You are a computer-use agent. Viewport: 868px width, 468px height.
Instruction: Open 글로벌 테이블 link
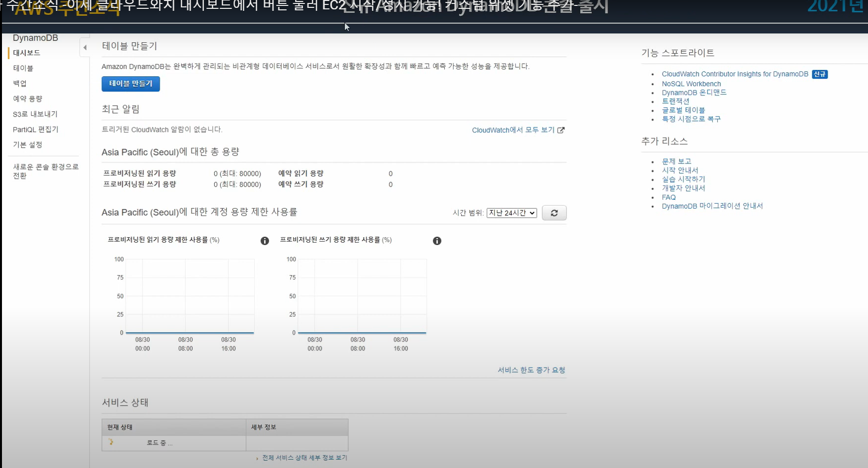683,110
